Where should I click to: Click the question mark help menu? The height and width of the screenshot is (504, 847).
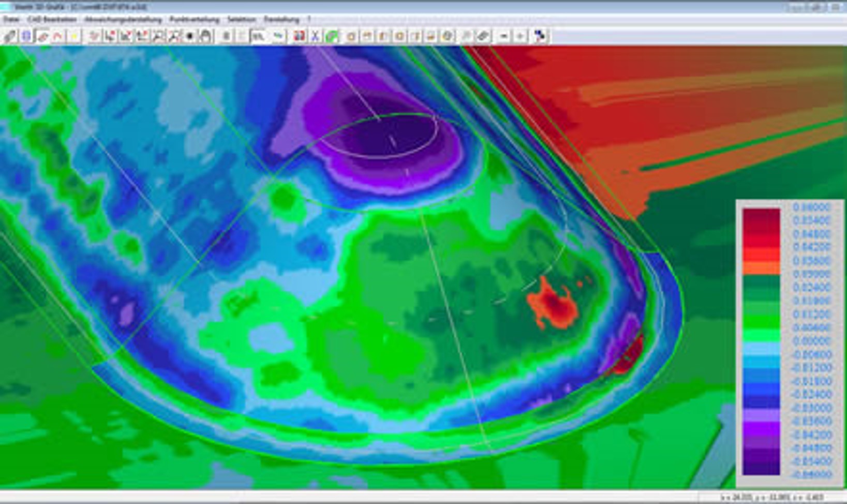(309, 20)
